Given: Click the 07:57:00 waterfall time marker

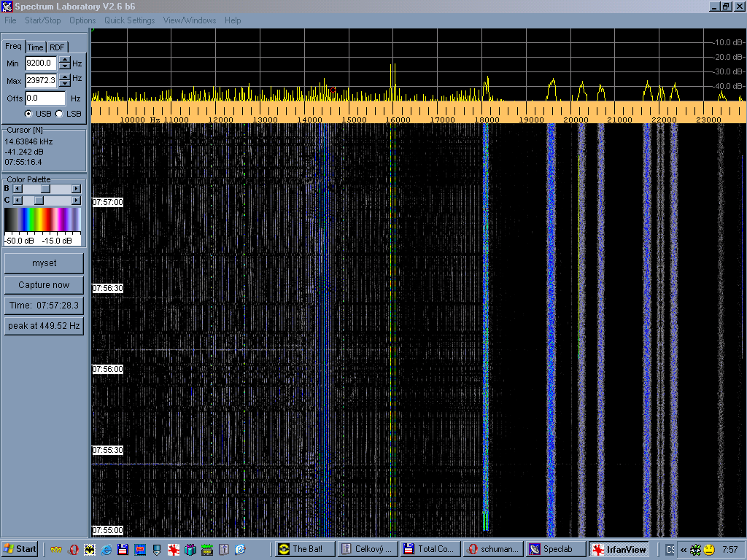Looking at the screenshot, I should [108, 202].
